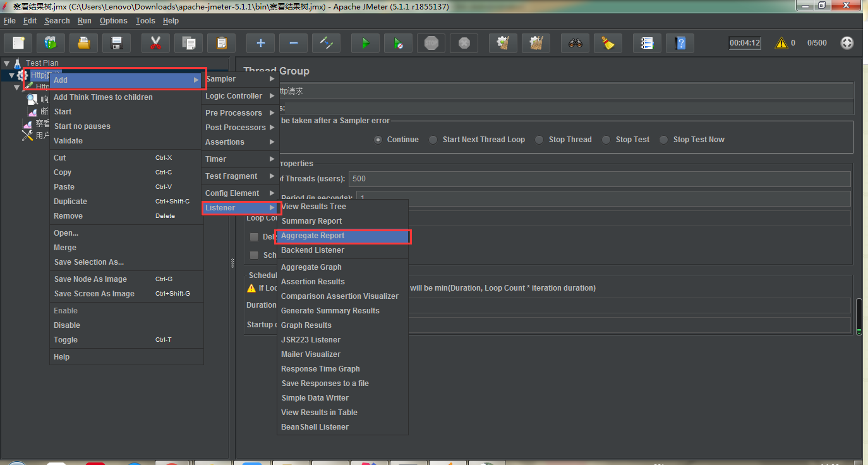Click the remote engine status icon
The image size is (868, 465).
pyautogui.click(x=847, y=43)
